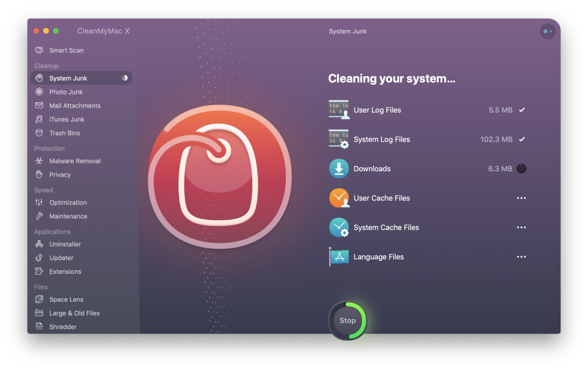
Task: Select the Optimization speed tool
Action: [x=68, y=202]
